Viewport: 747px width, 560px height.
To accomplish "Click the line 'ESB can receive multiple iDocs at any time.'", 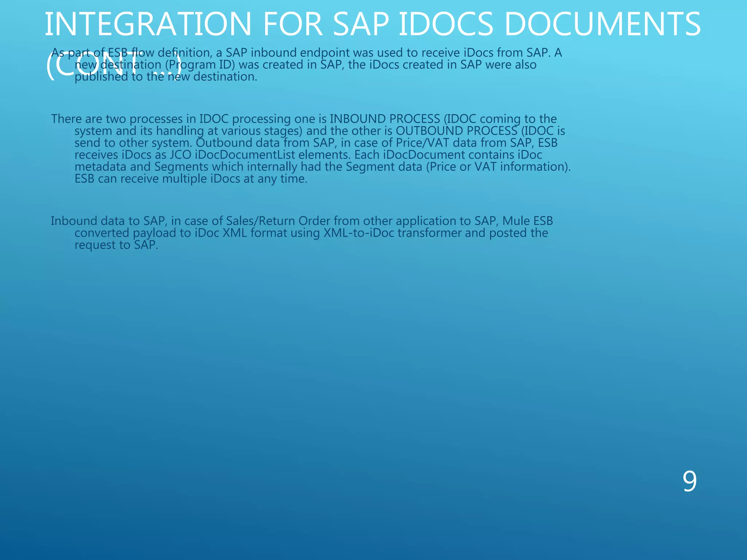I will (191, 179).
